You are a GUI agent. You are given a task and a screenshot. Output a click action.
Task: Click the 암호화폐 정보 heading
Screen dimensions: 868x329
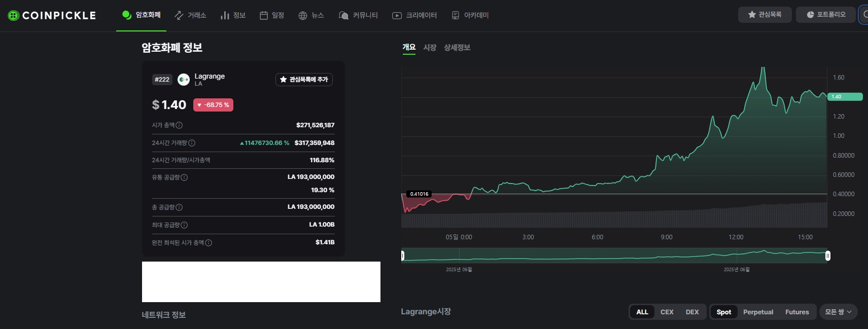click(x=172, y=48)
